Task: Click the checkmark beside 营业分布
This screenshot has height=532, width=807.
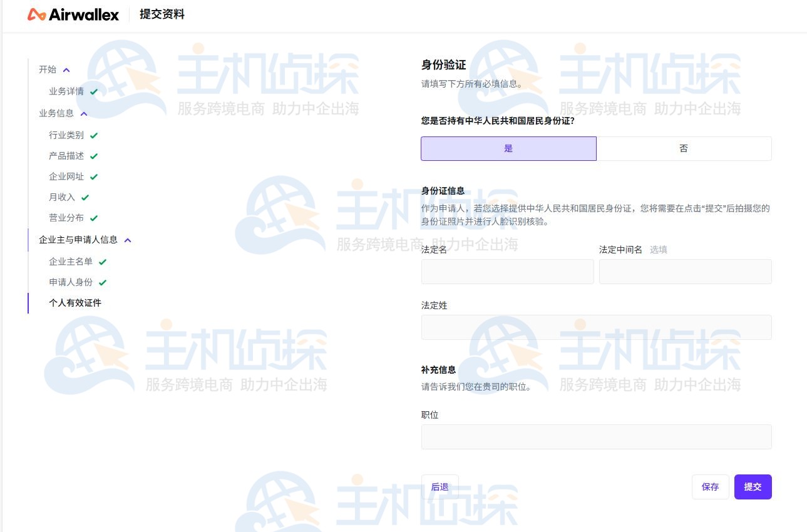Action: tap(94, 218)
